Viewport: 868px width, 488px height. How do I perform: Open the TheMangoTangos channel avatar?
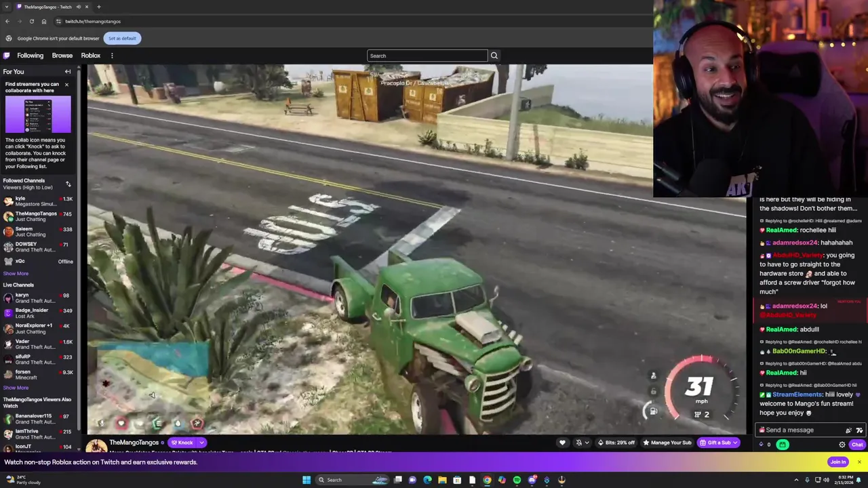96,445
